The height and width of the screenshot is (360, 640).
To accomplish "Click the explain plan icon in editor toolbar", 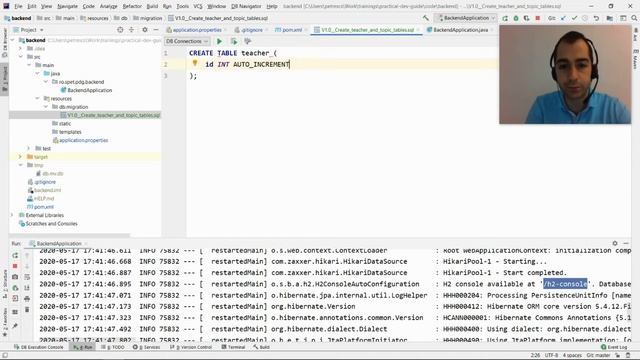I will click(247, 41).
